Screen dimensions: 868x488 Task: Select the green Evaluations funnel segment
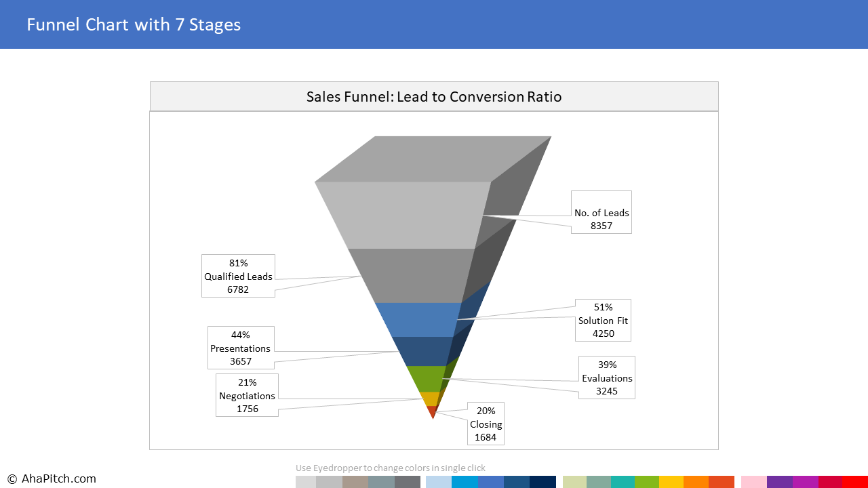pos(424,378)
